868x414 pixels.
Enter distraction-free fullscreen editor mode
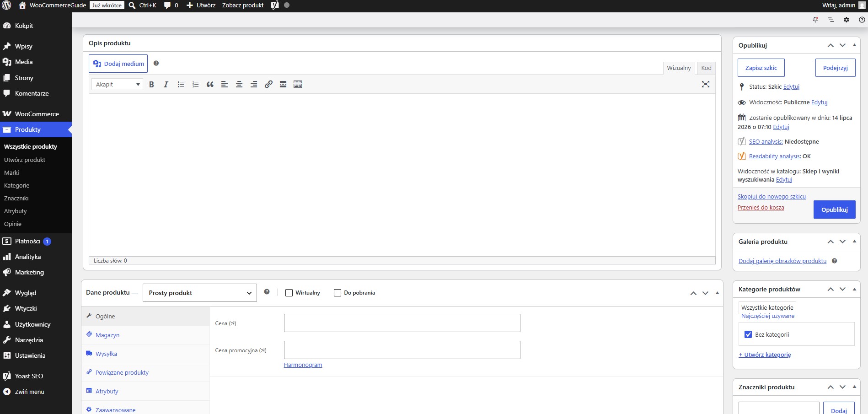(706, 84)
